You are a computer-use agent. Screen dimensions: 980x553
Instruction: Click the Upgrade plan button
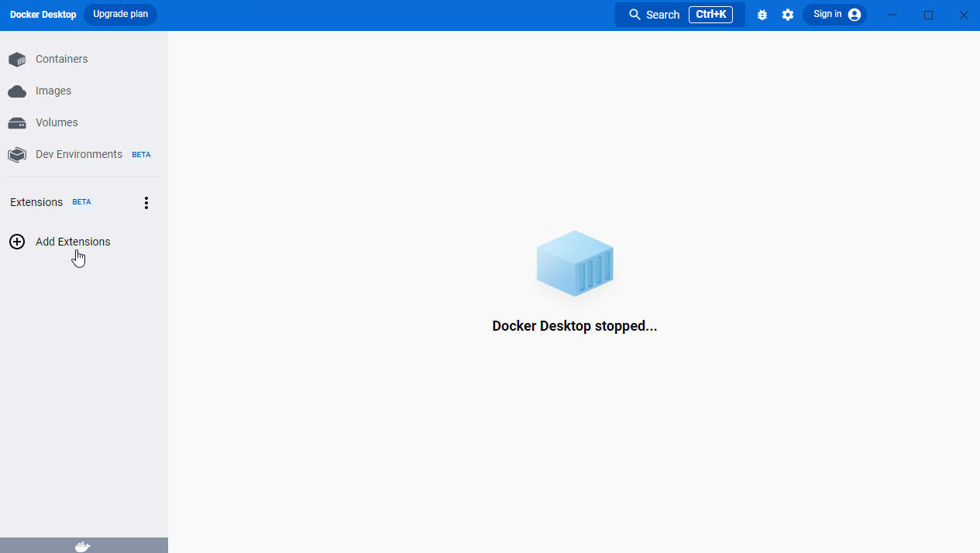pyautogui.click(x=120, y=15)
